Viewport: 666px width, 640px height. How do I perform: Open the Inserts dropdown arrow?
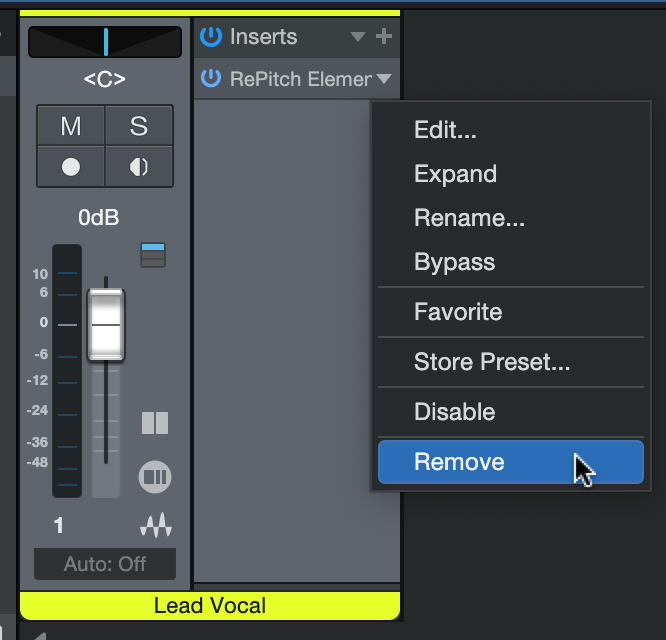click(x=358, y=38)
